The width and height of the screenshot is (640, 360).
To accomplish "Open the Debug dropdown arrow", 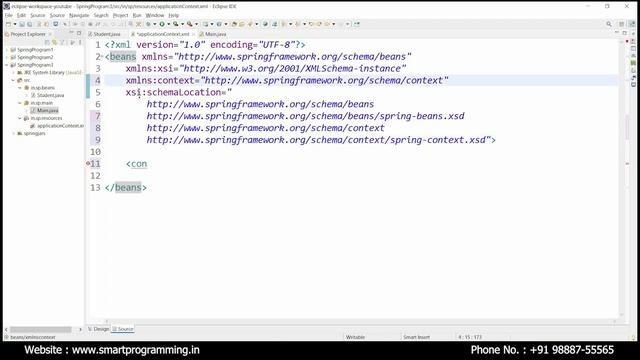I will (x=154, y=24).
